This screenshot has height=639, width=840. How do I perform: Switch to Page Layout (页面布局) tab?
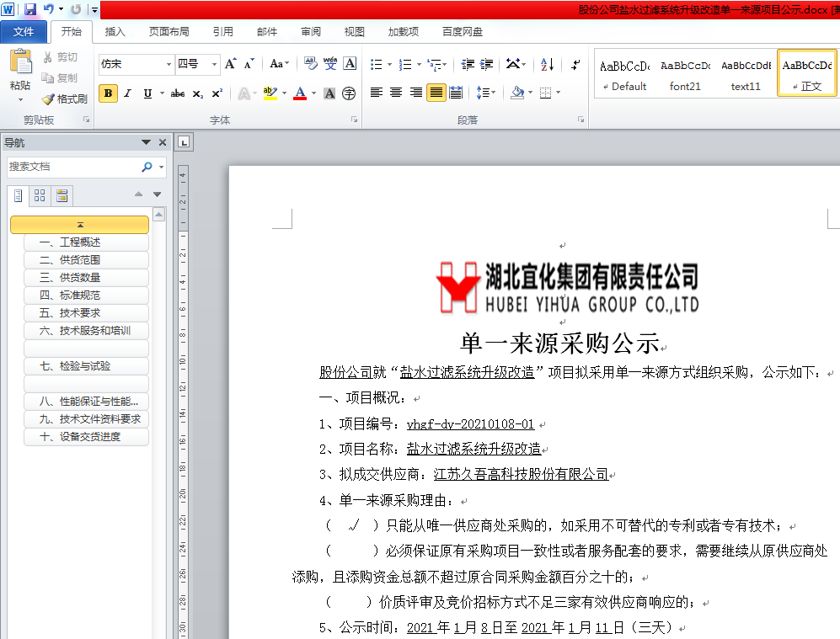pyautogui.click(x=169, y=32)
